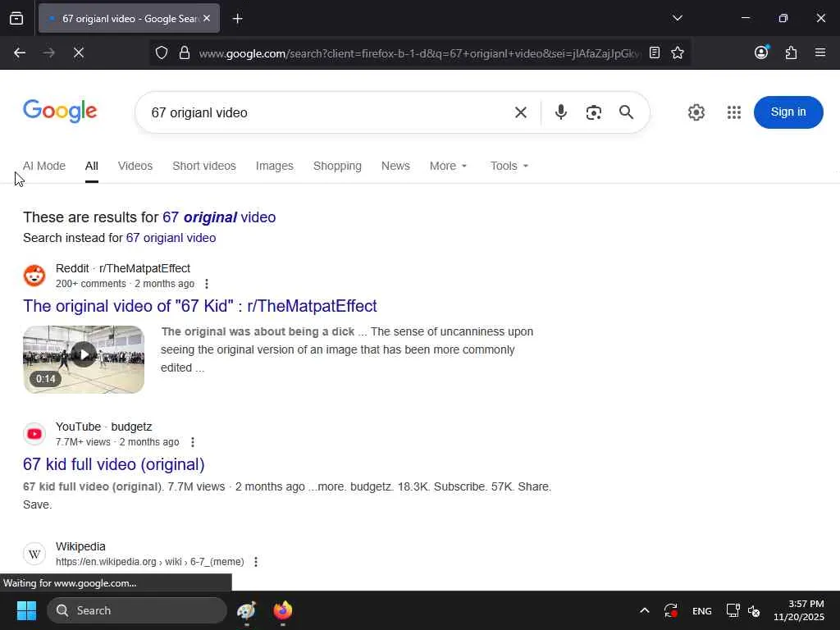
Task: Open more options for YouTube result
Action: click(x=192, y=442)
